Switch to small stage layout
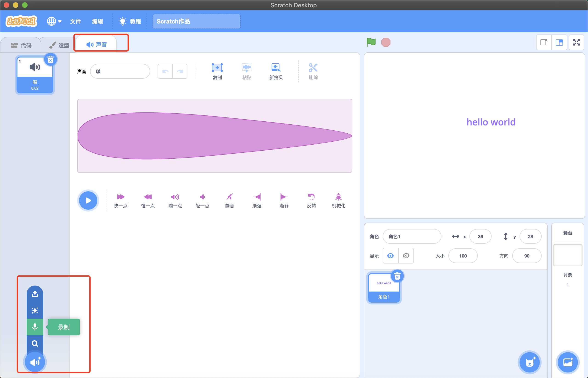Viewport: 588px width, 378px height. 544,43
